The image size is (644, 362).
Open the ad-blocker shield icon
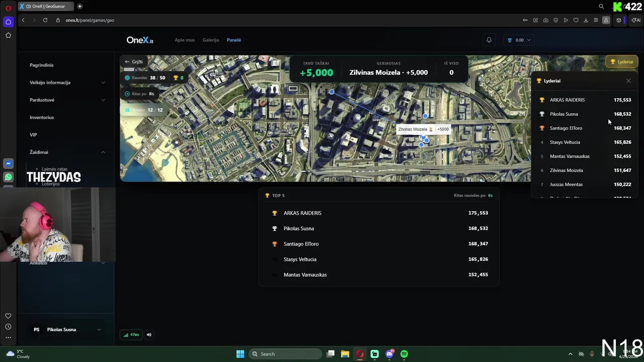(x=555, y=20)
